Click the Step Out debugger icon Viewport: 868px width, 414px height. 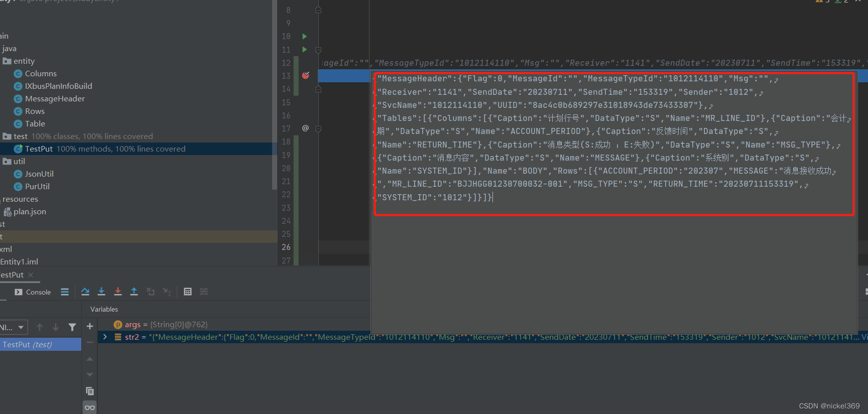coord(134,292)
